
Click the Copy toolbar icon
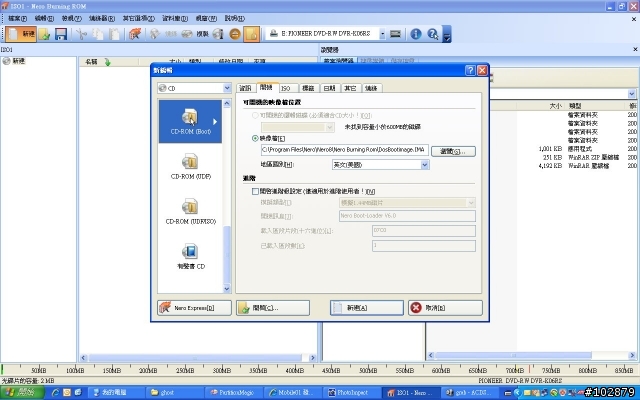pyautogui.click(x=98, y=34)
